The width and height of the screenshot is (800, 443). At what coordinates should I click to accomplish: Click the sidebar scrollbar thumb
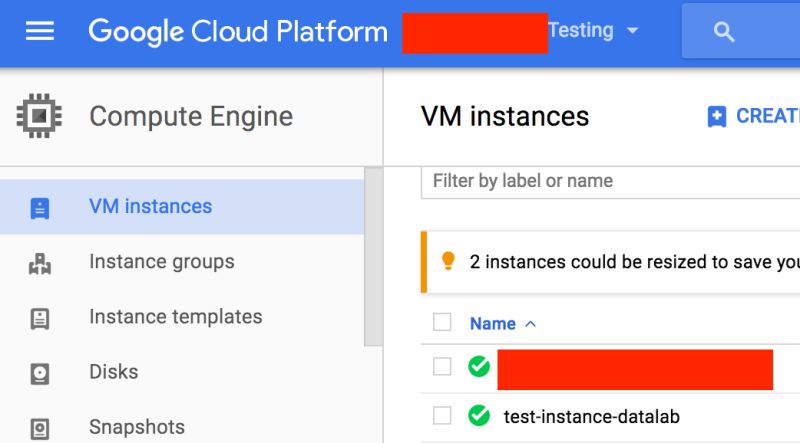point(373,257)
